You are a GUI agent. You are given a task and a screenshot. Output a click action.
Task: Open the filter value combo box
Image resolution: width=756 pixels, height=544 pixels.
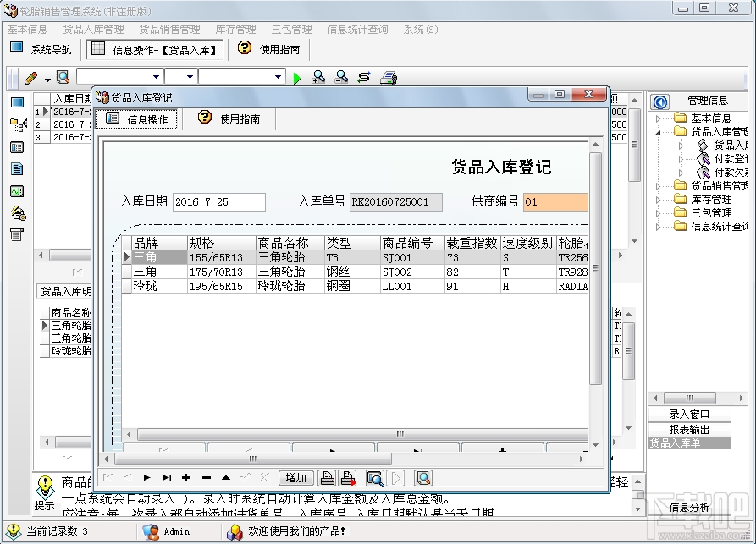pos(241,77)
